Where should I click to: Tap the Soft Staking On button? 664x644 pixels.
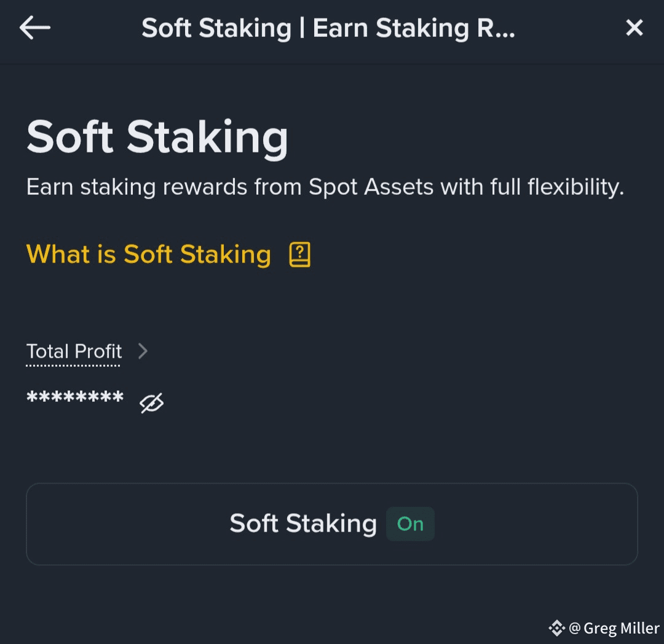(332, 524)
